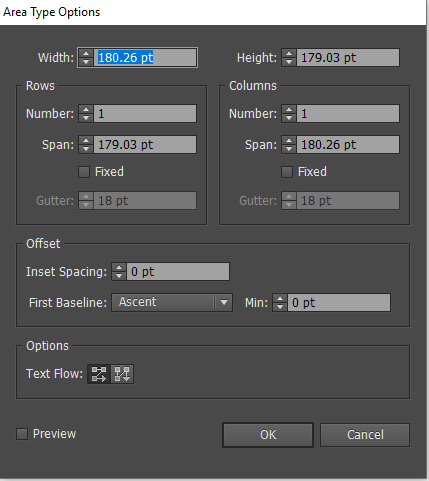The height and width of the screenshot is (481, 429).
Task: Increase Columns Number with up arrow
Action: [289, 109]
